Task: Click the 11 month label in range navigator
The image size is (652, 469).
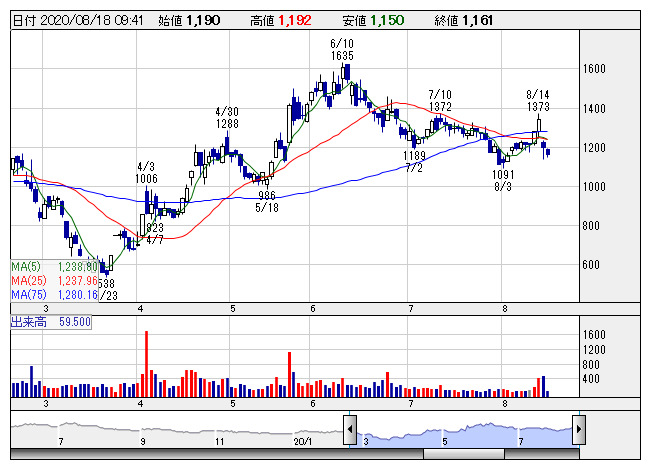Action: [219, 441]
